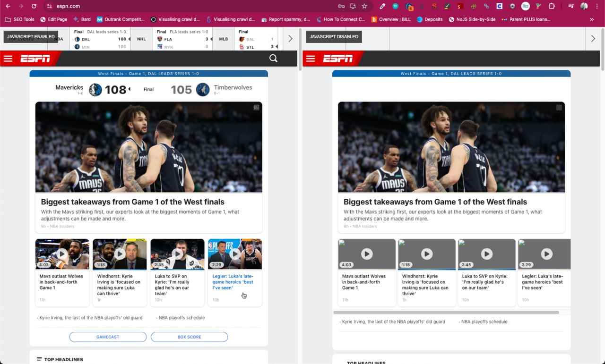Play Luka to SVP video, right pane

(x=487, y=254)
